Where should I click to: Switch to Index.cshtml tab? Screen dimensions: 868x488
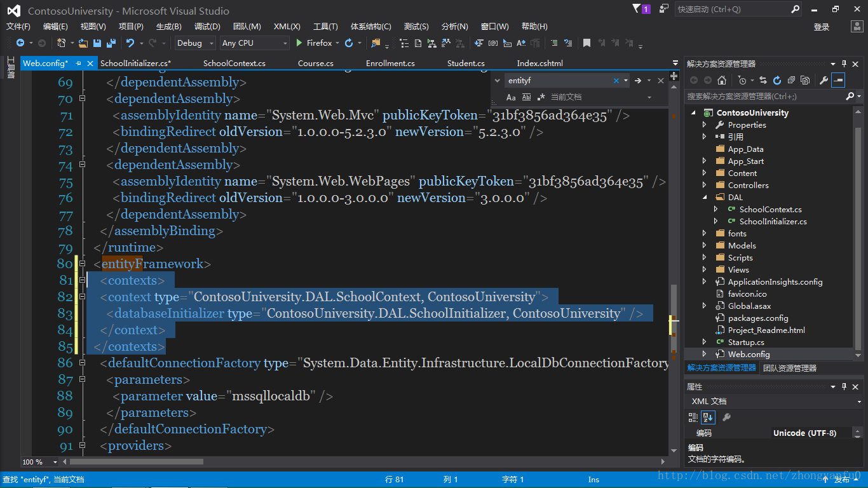coord(540,64)
